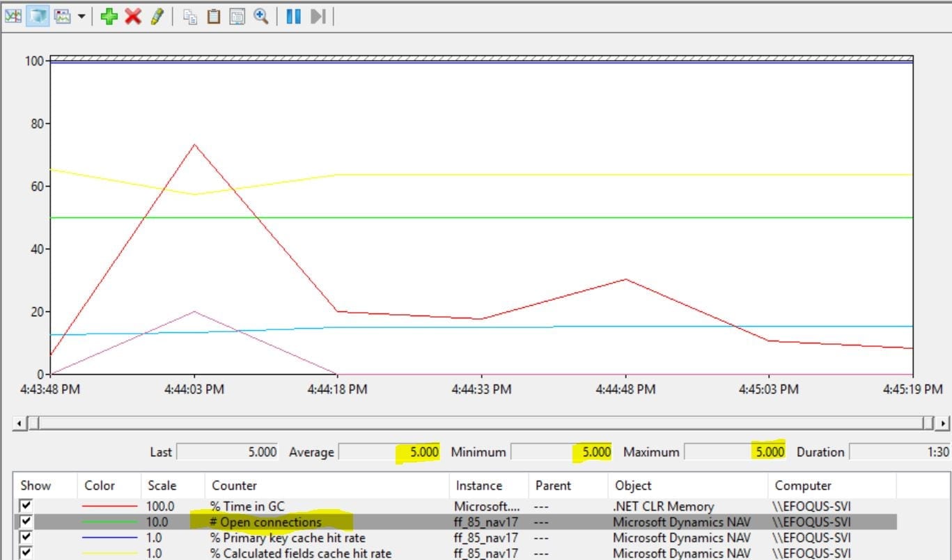Select the % Calculated fields cache hit rate row
Image resolution: width=952 pixels, height=560 pixels.
click(455, 554)
